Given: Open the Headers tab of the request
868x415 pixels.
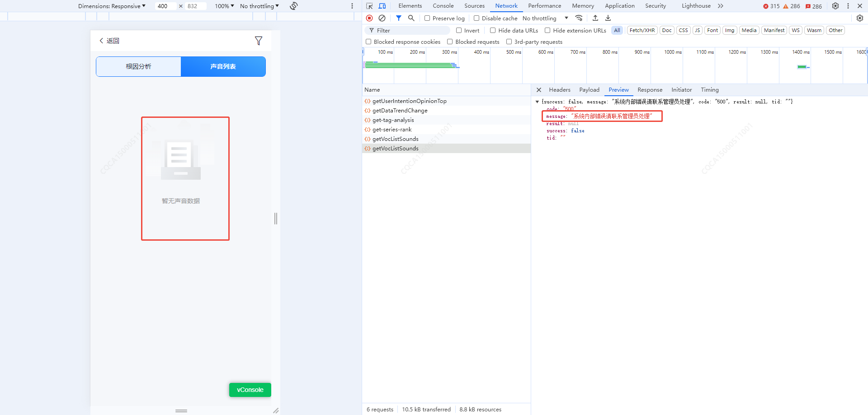Looking at the screenshot, I should pos(559,90).
